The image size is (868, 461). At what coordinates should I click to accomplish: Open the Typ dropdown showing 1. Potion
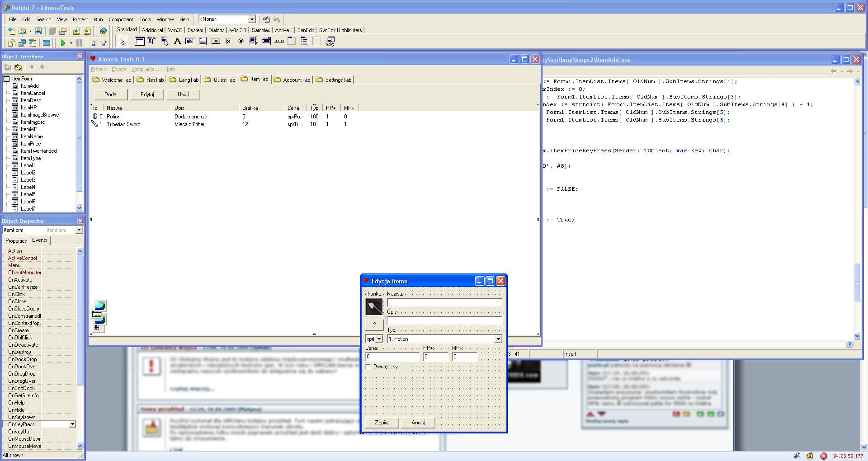coord(498,339)
